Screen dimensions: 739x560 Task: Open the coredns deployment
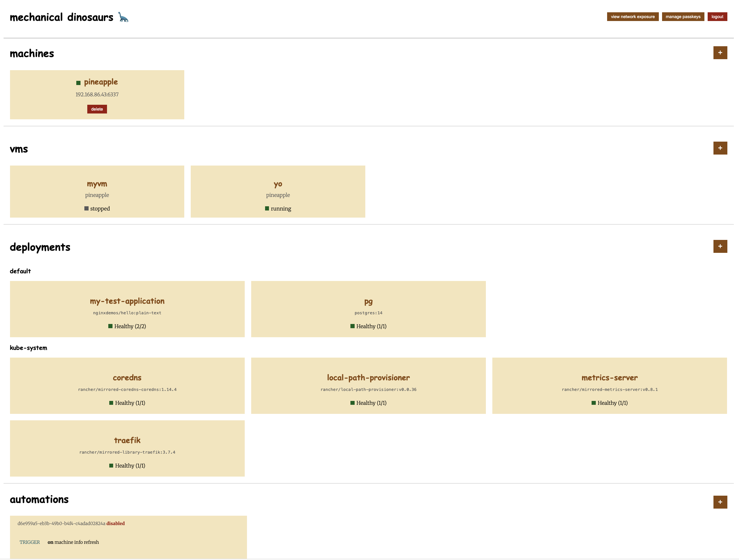point(127,378)
